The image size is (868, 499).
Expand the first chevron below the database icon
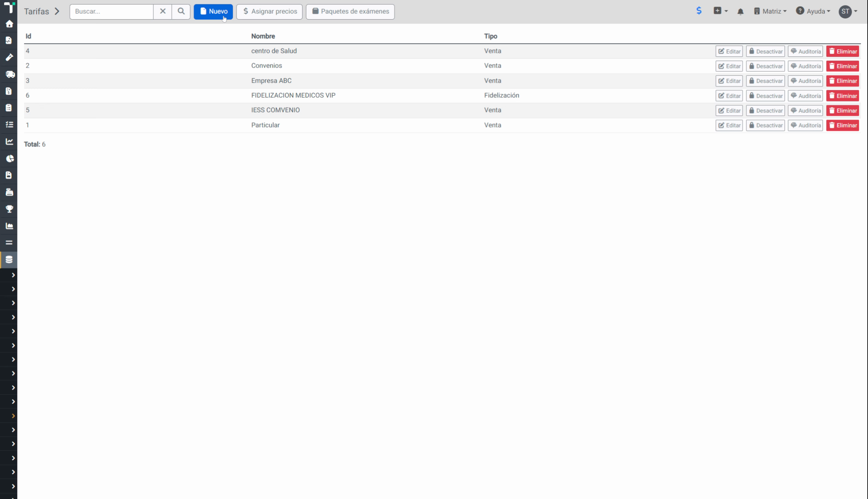tap(13, 275)
